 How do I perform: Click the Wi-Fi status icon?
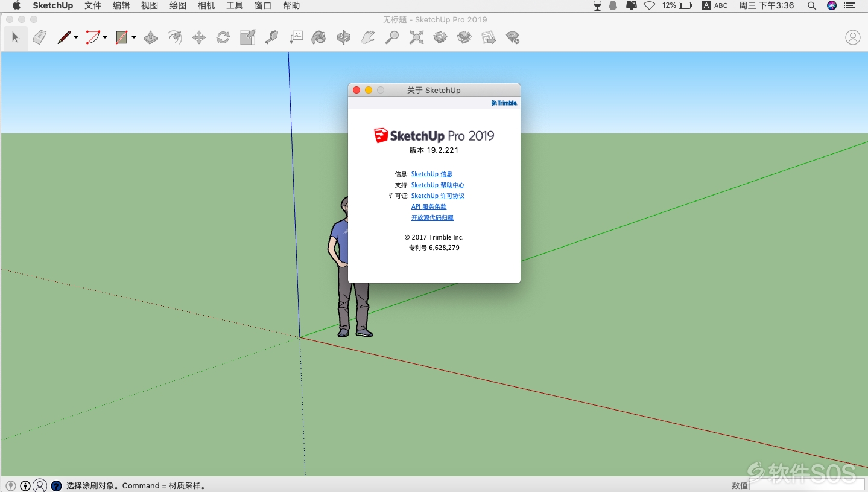(649, 5)
